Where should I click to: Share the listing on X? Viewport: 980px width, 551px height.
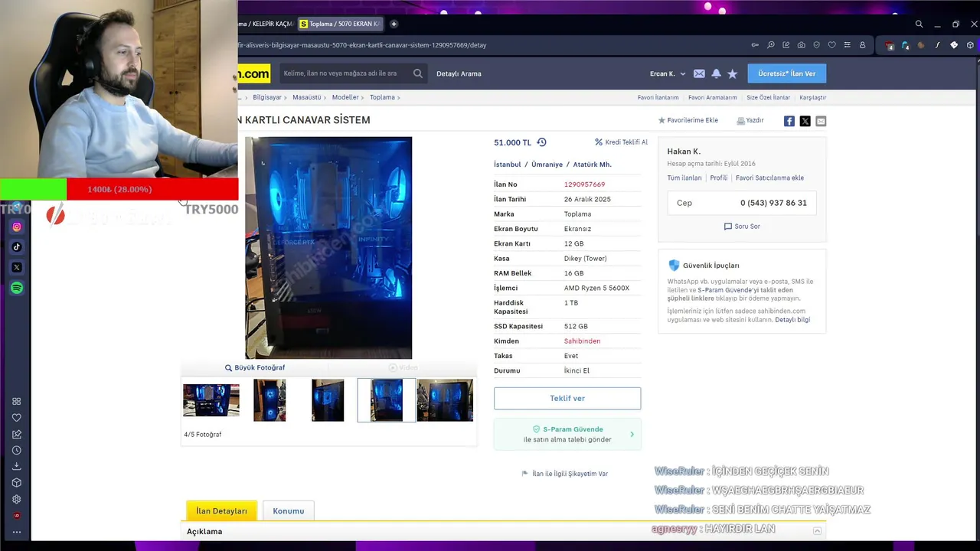(805, 121)
